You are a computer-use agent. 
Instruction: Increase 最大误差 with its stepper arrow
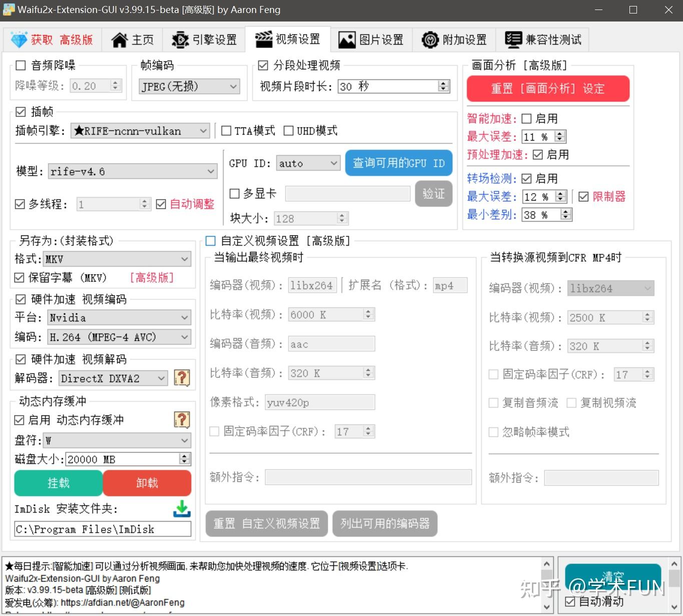click(560, 133)
